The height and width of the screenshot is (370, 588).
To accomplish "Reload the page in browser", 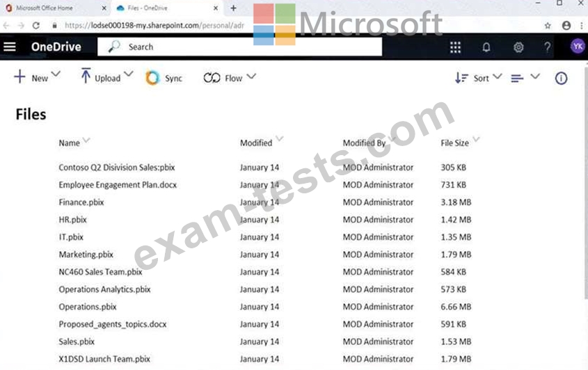I will tap(36, 26).
